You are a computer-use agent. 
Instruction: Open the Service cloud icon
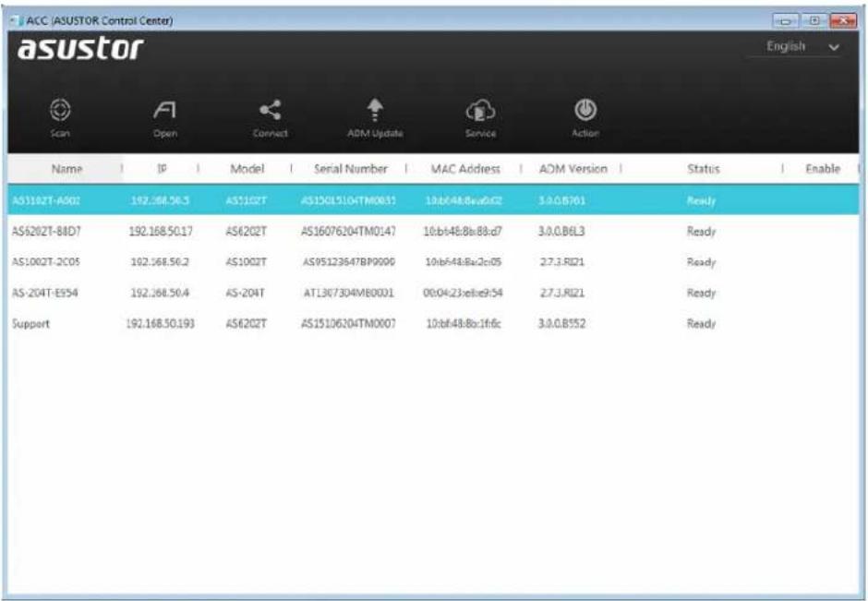[x=480, y=110]
